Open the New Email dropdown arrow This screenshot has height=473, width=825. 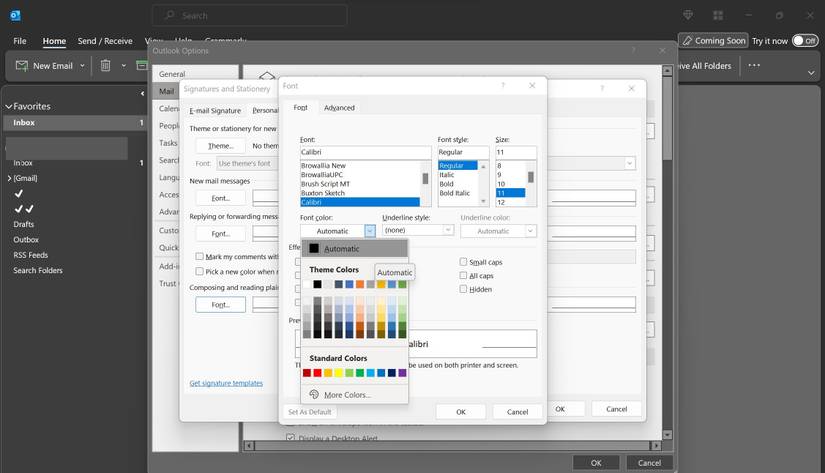point(82,66)
